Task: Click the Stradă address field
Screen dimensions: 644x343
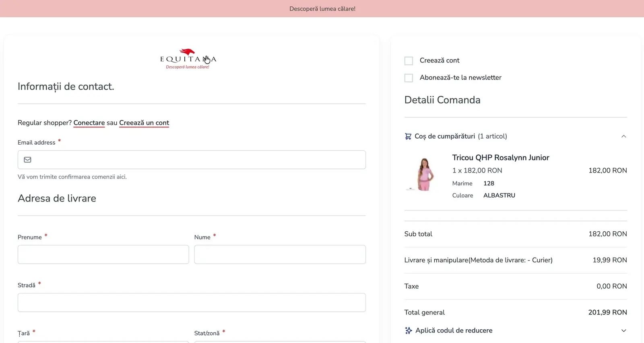Action: tap(192, 302)
